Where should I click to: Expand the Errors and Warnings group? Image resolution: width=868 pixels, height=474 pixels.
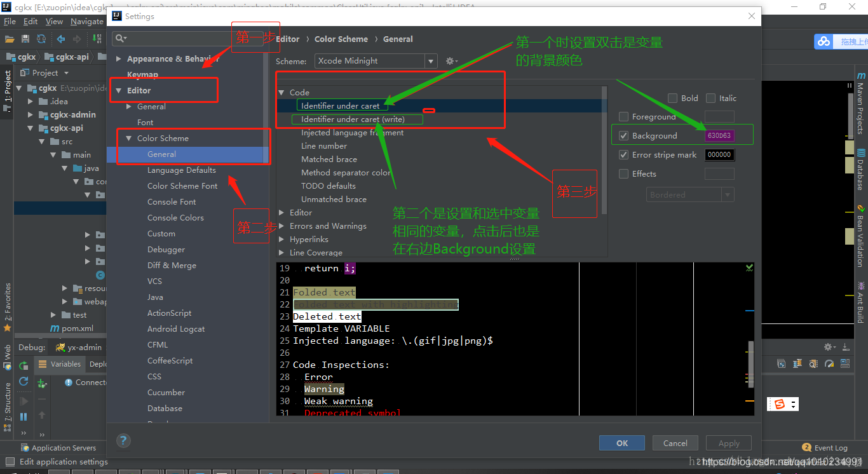coord(281,226)
